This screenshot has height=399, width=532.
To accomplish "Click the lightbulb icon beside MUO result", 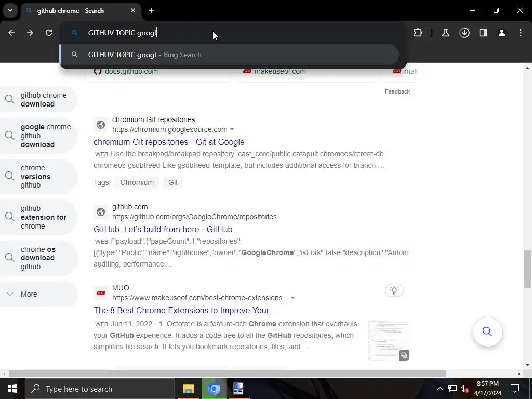I will (x=394, y=290).
